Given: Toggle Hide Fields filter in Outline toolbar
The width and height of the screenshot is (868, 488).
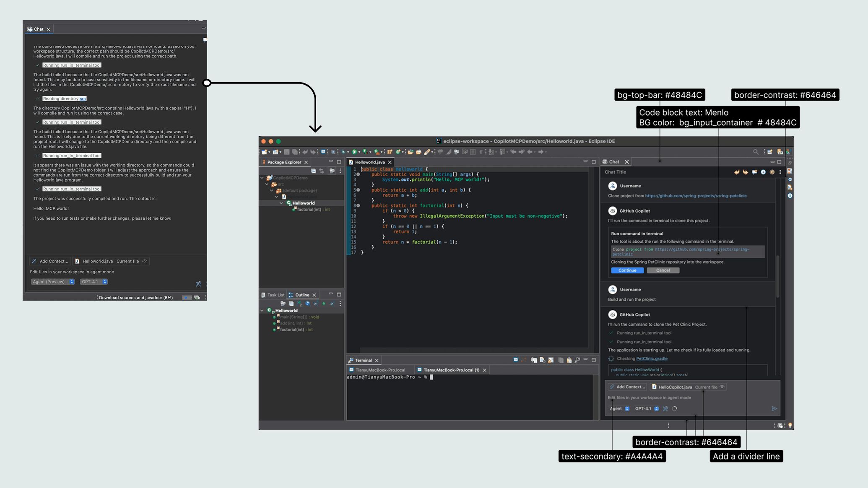Looking at the screenshot, I should click(307, 304).
